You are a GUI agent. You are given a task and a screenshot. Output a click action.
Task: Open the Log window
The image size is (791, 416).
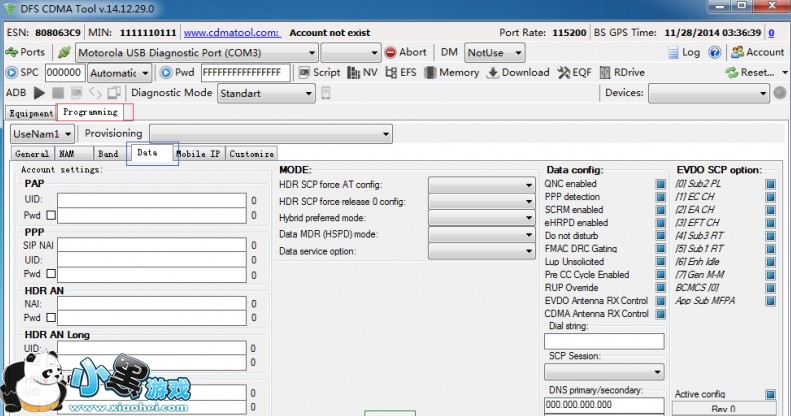click(x=684, y=52)
